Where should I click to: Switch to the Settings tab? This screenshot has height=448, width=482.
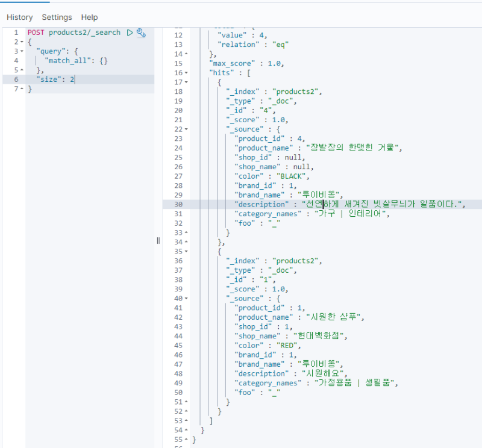pos(57,17)
